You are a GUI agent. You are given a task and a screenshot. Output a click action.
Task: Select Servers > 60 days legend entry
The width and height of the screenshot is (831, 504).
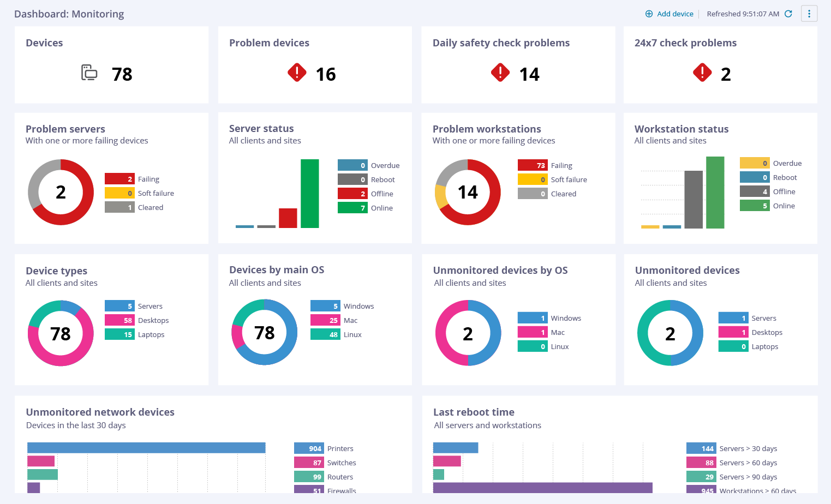[x=732, y=463]
